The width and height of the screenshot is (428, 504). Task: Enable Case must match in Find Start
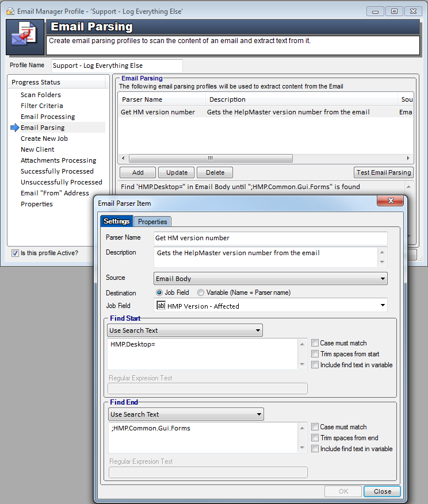click(315, 343)
